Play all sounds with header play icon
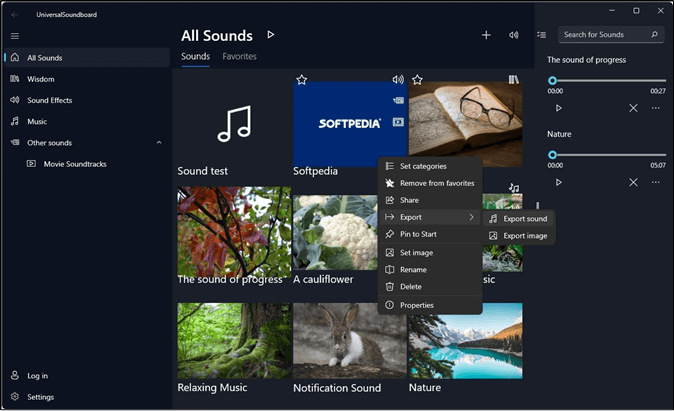 tap(271, 35)
